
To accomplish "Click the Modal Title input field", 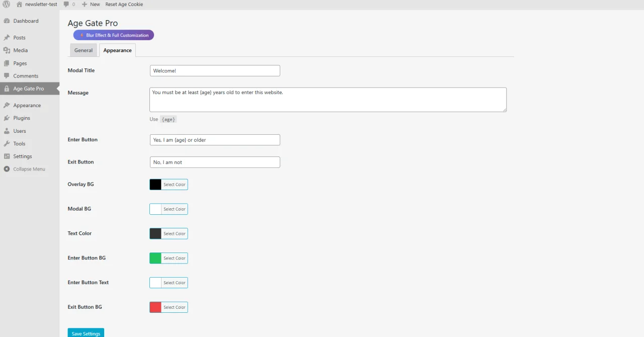I will click(x=215, y=71).
